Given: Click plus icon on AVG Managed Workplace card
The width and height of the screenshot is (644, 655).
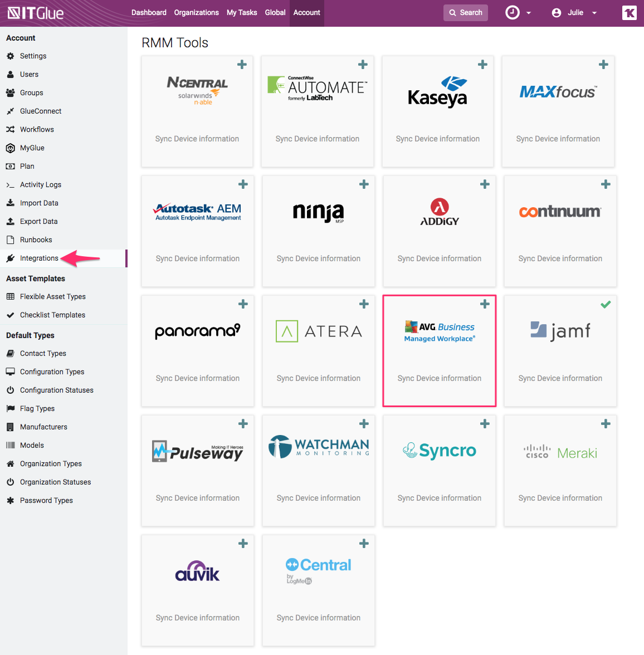Looking at the screenshot, I should pos(485,304).
